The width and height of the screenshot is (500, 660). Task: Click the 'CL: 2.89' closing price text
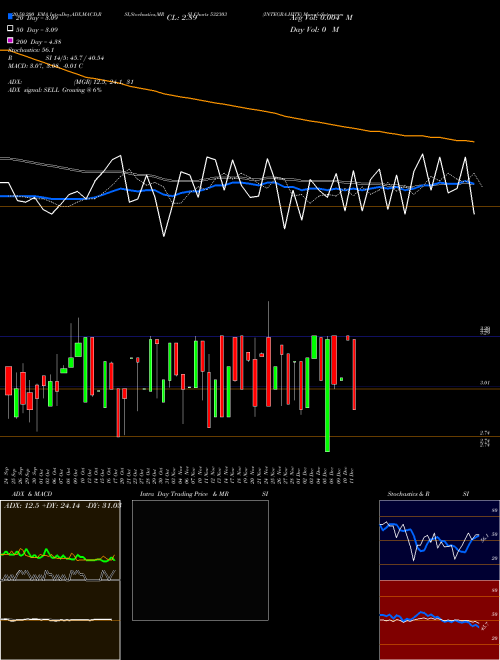(x=182, y=18)
